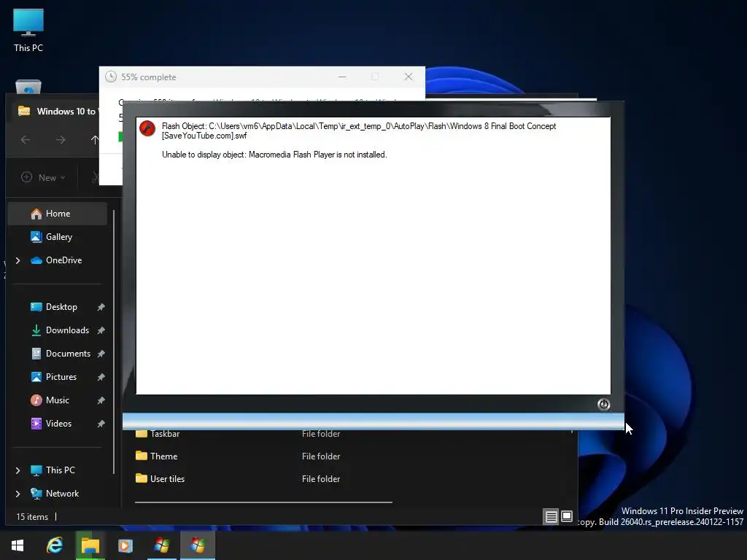Open pinned Music folder
The image size is (747, 560).
[57, 400]
